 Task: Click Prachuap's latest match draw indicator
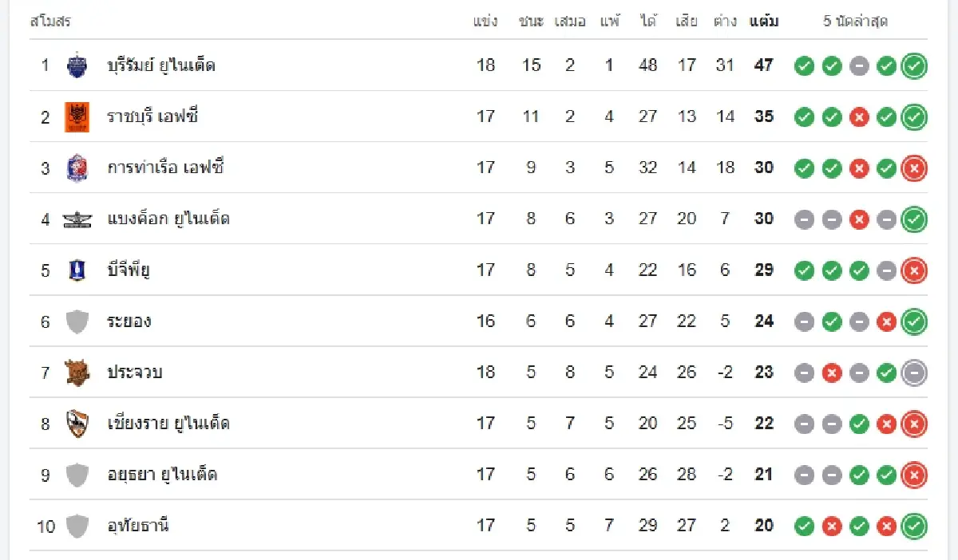pos(914,373)
